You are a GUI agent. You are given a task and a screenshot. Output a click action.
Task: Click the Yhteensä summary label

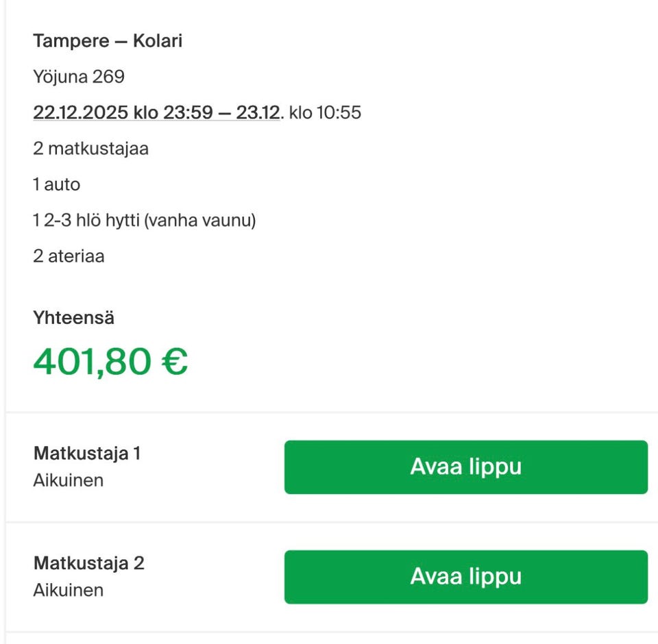[x=73, y=317]
